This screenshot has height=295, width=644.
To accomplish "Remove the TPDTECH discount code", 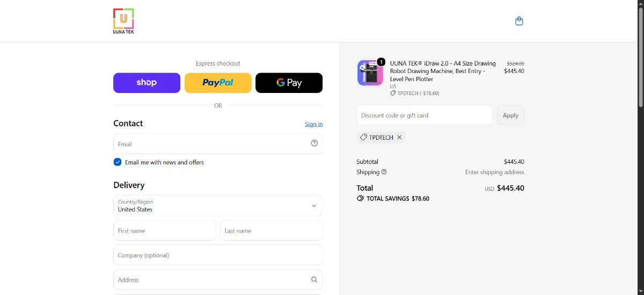I will (399, 138).
